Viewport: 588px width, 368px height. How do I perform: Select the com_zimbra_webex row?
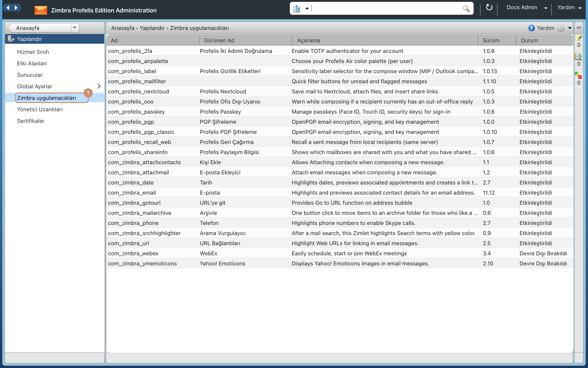(x=340, y=253)
